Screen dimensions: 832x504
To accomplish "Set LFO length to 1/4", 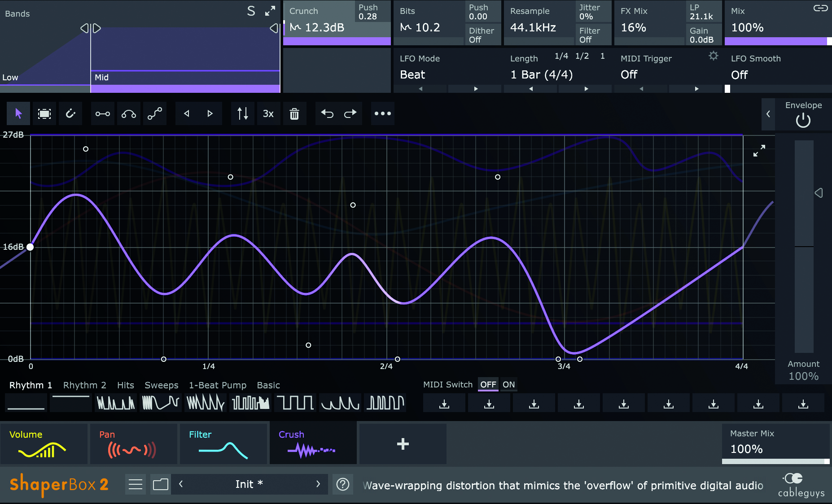I will click(561, 56).
